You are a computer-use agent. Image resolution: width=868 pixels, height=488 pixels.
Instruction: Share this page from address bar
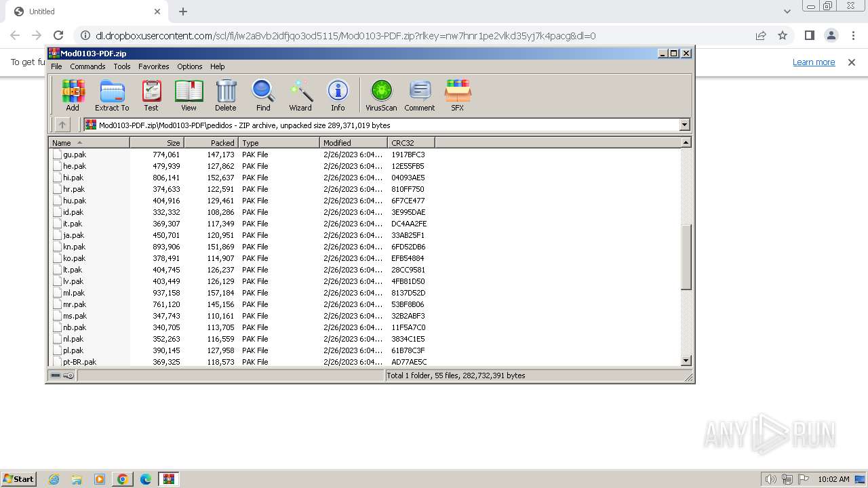pos(761,35)
